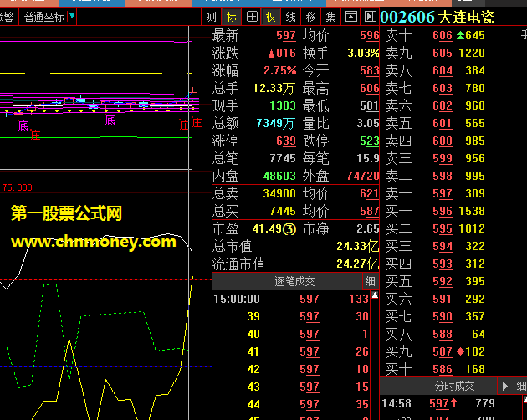Screen dimensions: 527x420
Task: Click the 最新 price value 597
Action: click(286, 35)
